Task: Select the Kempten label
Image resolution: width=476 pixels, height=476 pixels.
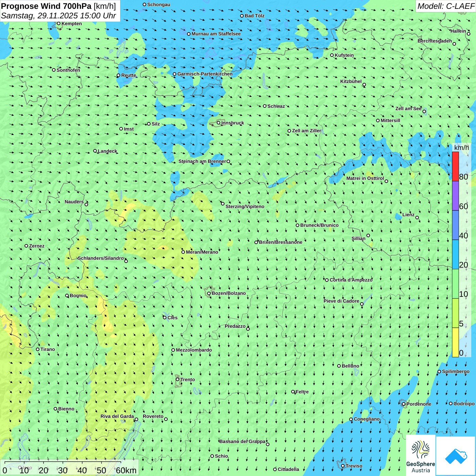Action: pos(71,23)
